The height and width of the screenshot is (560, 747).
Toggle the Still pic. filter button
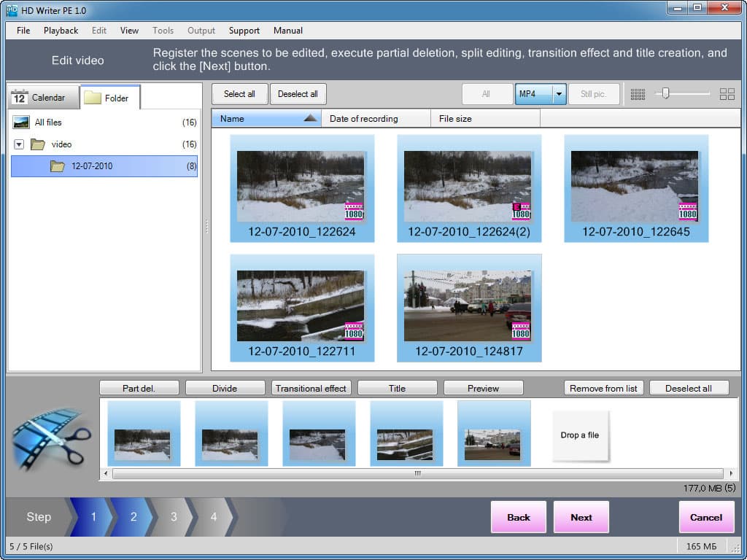593,94
